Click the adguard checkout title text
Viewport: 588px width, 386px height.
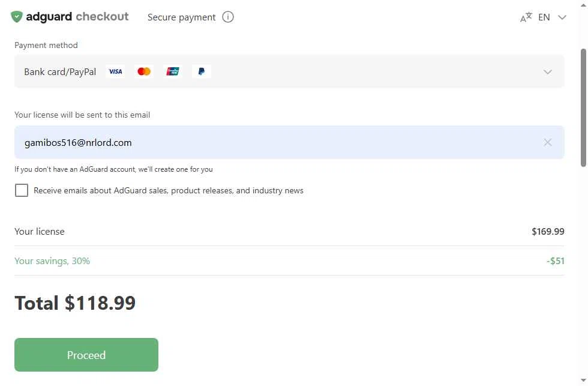[x=77, y=17]
